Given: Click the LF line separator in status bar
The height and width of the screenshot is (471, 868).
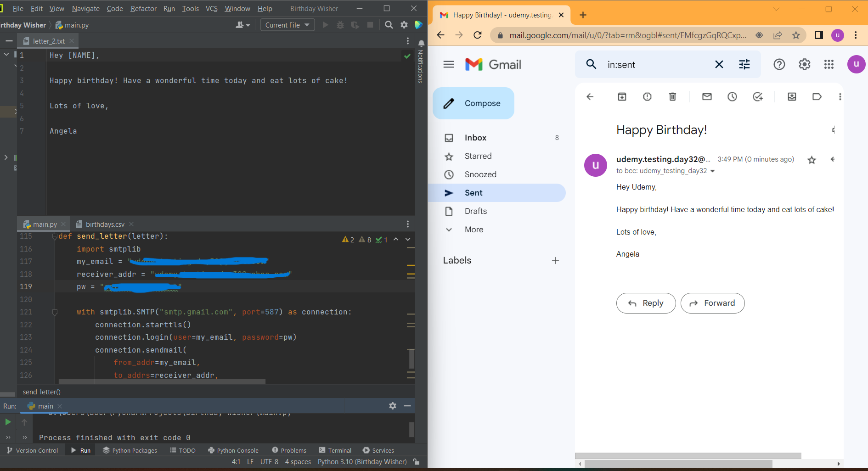Looking at the screenshot, I should click(x=250, y=462).
